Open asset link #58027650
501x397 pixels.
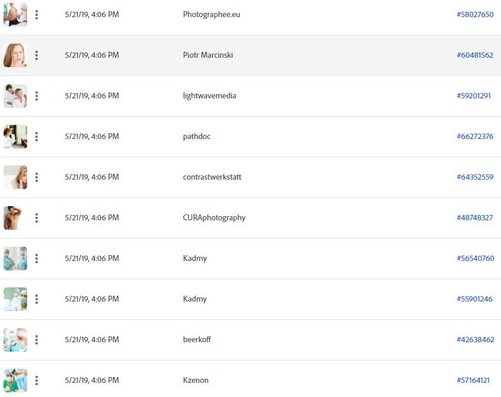click(x=475, y=14)
